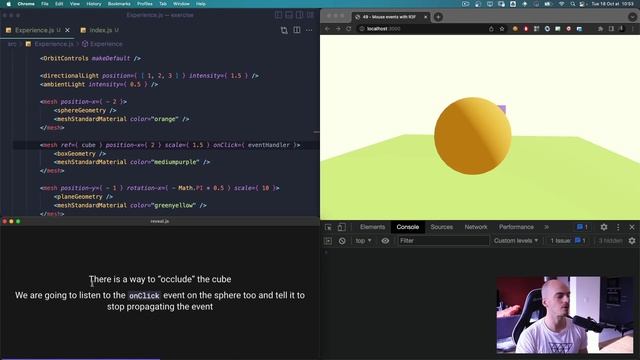Bookmark this page with the star icon
Screen dimensions: 640x360
[502, 29]
